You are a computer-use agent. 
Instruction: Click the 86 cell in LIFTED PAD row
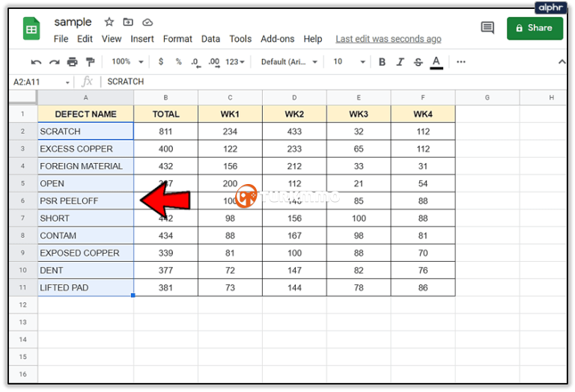[x=423, y=287]
